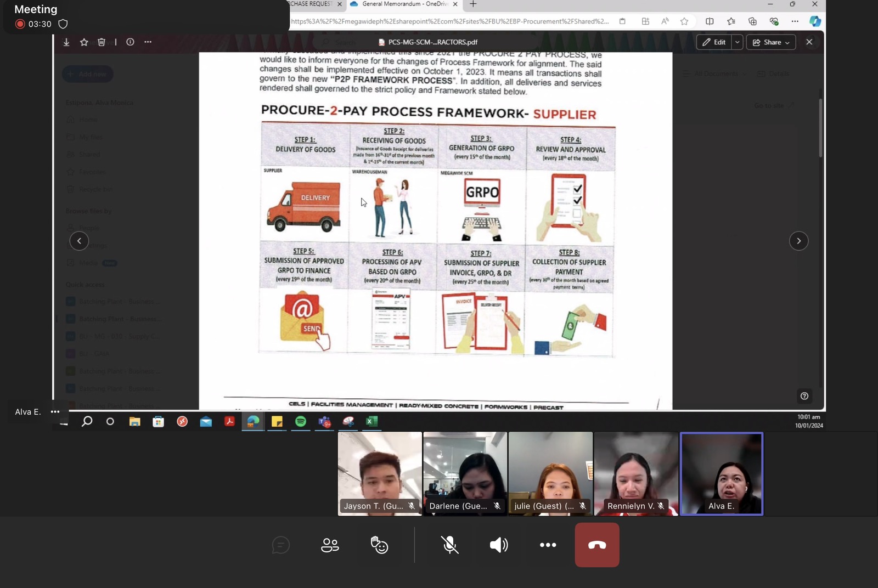The height and width of the screenshot is (588, 878).
Task: Show file info details icon
Action: [x=130, y=42]
